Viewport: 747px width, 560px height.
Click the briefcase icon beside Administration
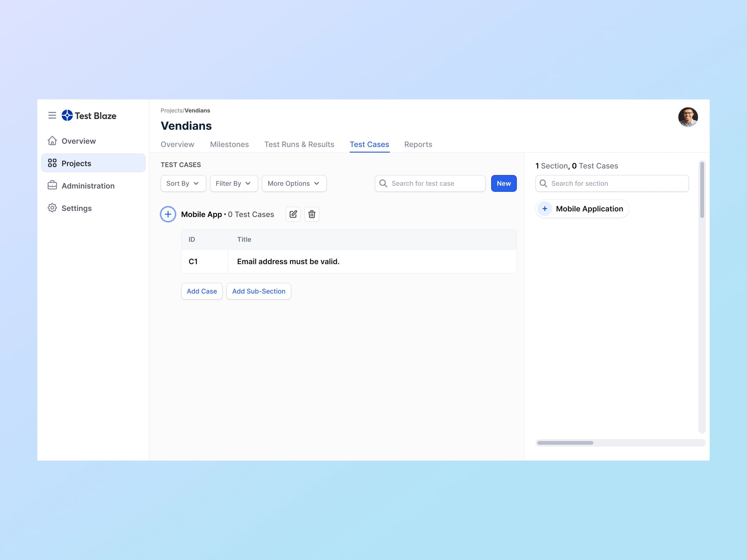point(52,185)
